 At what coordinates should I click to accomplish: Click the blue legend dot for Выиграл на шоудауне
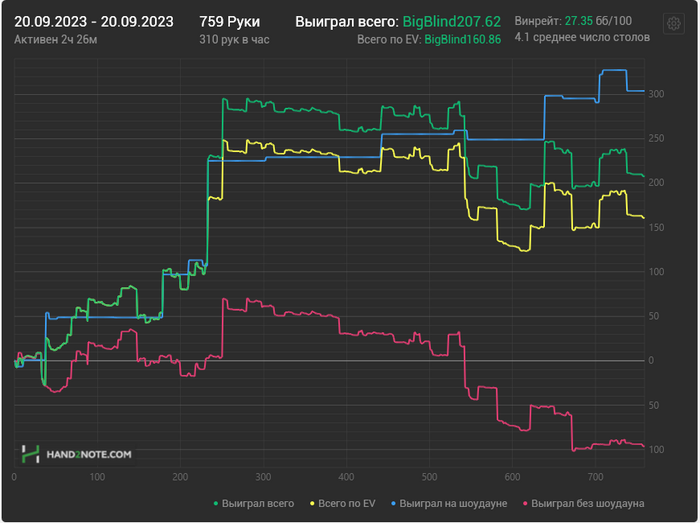(x=394, y=504)
